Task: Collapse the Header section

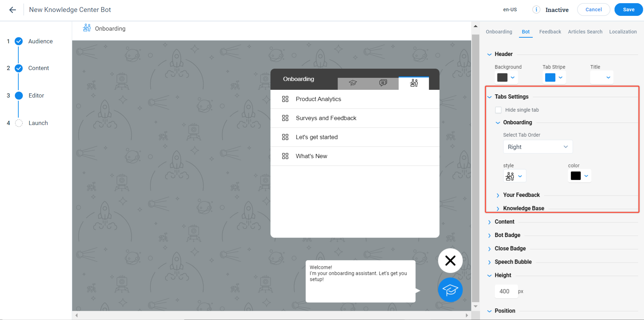Action: (x=489, y=54)
